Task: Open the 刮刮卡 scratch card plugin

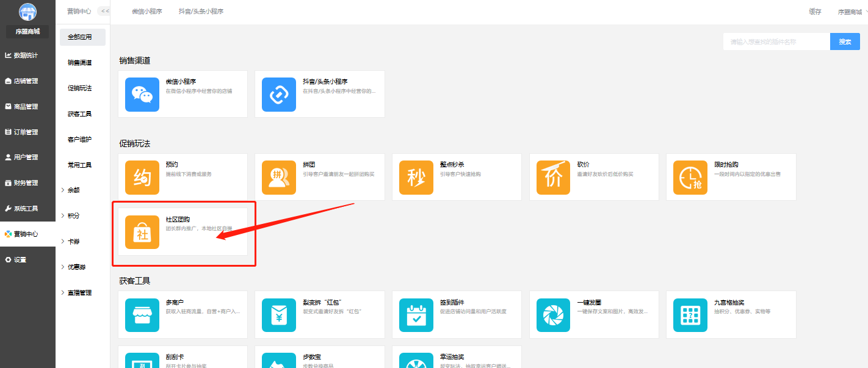Action: 183,357
